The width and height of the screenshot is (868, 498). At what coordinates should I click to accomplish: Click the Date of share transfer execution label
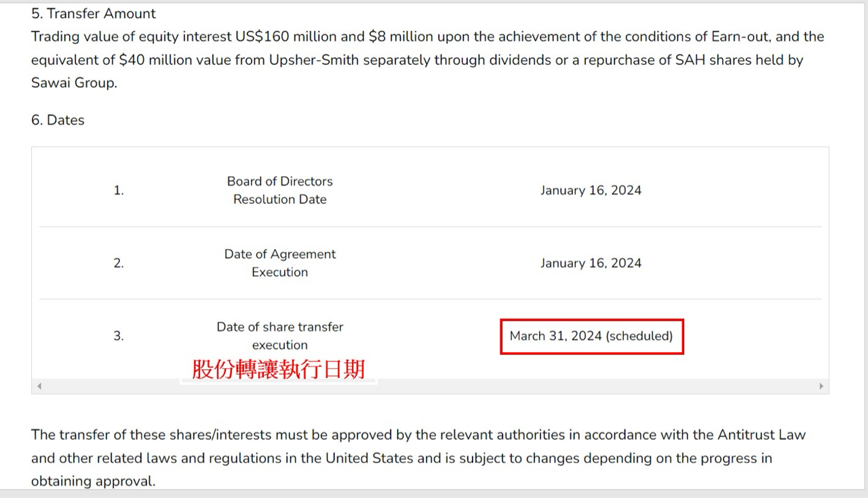[x=279, y=335]
